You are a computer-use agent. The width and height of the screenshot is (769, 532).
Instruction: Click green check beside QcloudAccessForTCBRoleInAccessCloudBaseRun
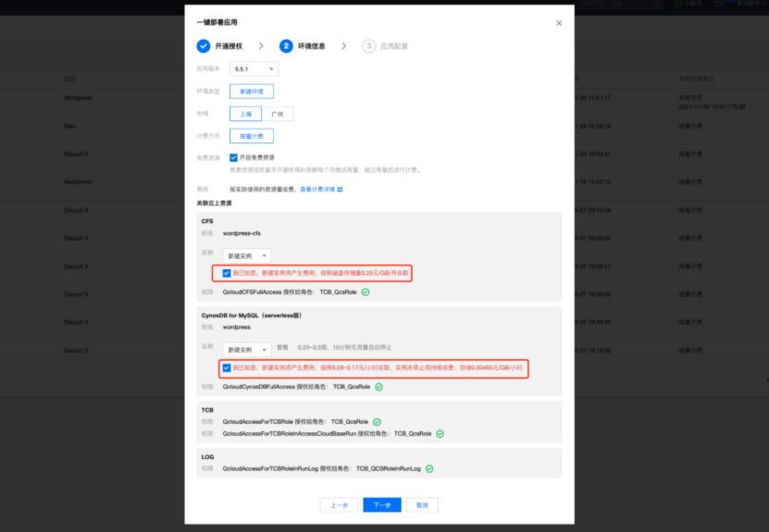coord(440,434)
